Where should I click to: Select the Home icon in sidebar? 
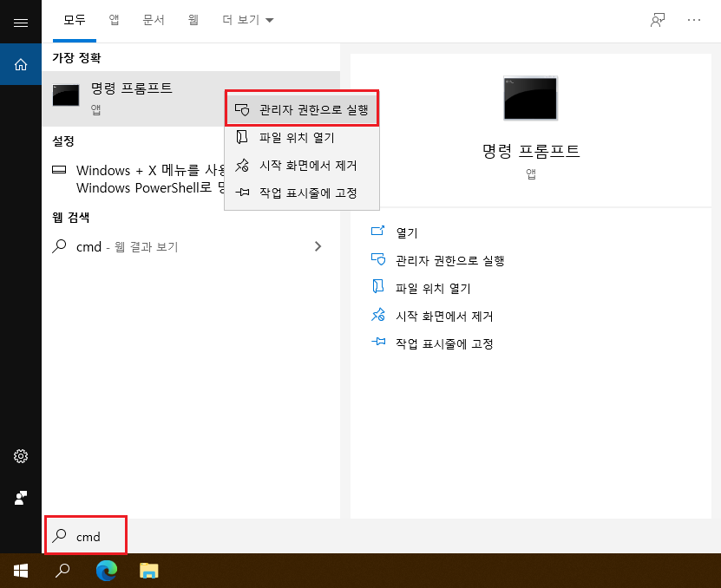pos(21,65)
